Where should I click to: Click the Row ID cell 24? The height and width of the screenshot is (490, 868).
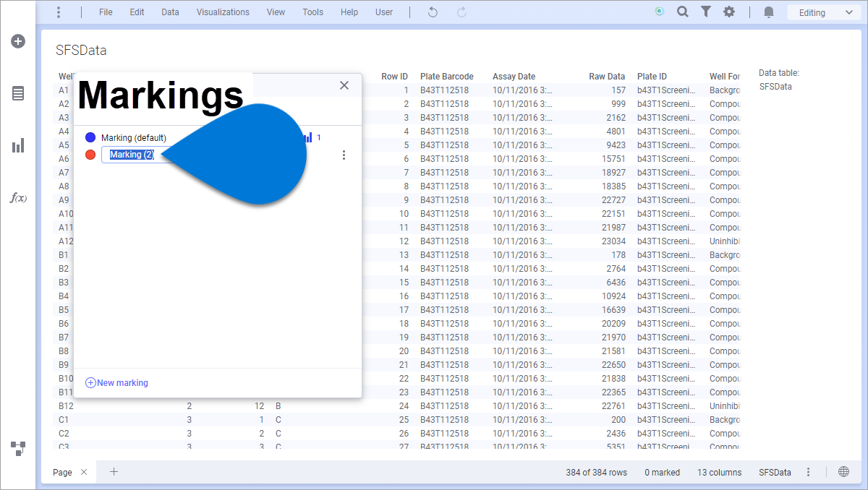tap(404, 406)
